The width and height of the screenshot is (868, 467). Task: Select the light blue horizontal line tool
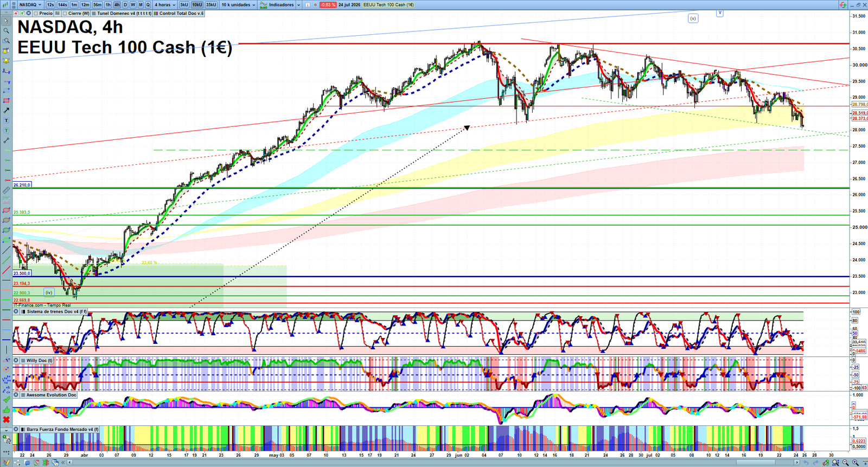(x=7, y=329)
